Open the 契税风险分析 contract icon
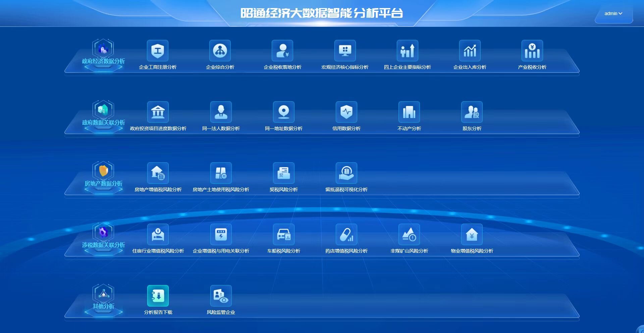This screenshot has height=333, width=644. (x=284, y=173)
